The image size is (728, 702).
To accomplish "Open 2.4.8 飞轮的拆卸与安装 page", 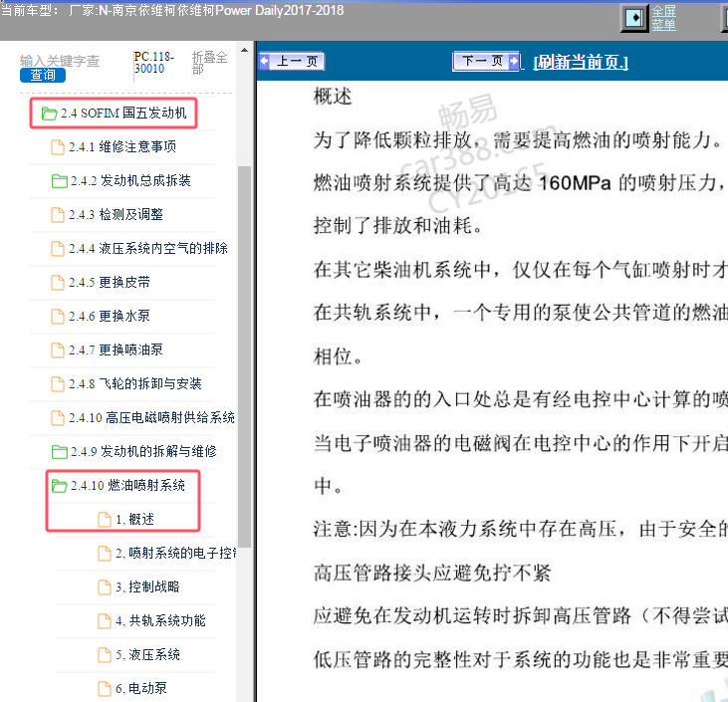I will coord(135,384).
